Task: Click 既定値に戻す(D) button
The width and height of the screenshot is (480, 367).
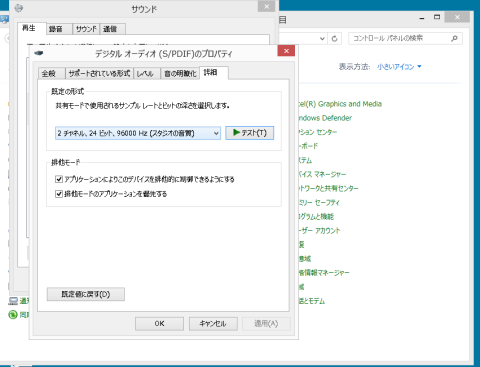Action: [x=86, y=294]
